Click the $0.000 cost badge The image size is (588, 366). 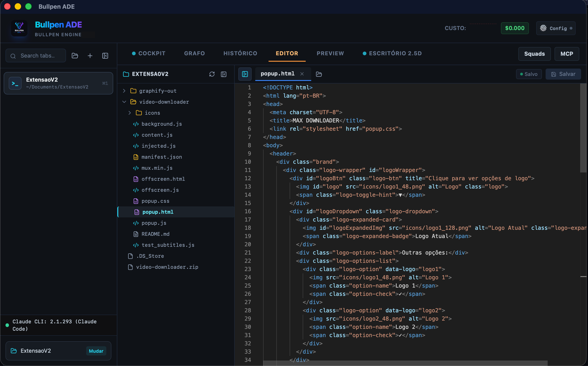click(514, 28)
